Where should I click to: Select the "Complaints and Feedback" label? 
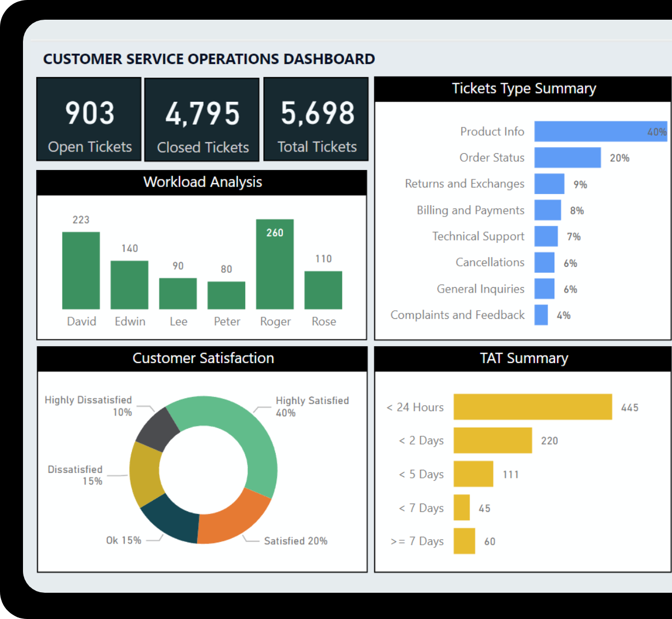tap(457, 315)
